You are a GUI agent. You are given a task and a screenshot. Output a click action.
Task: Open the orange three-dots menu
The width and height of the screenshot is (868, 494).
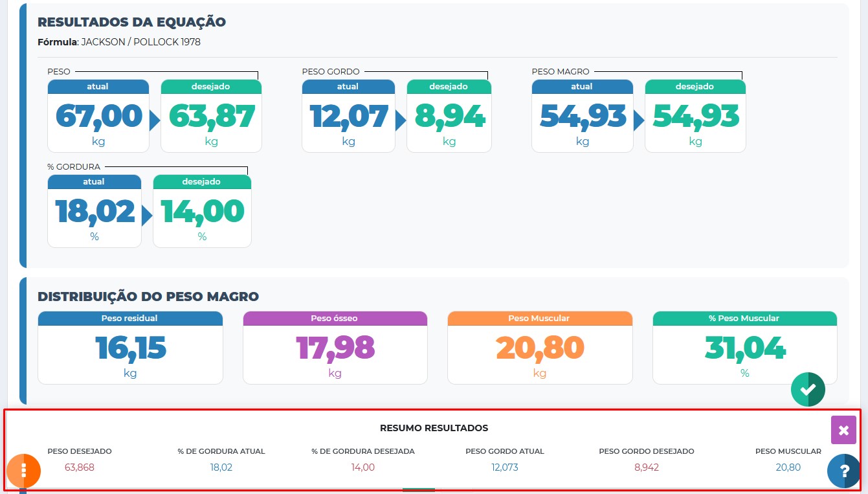coord(24,471)
